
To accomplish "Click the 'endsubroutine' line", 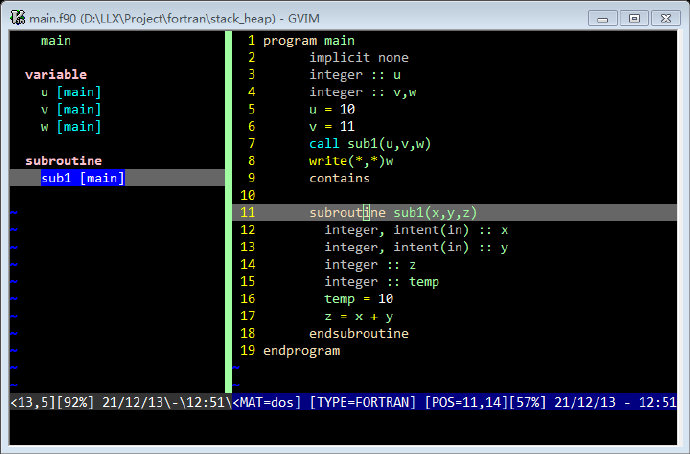I will click(359, 333).
